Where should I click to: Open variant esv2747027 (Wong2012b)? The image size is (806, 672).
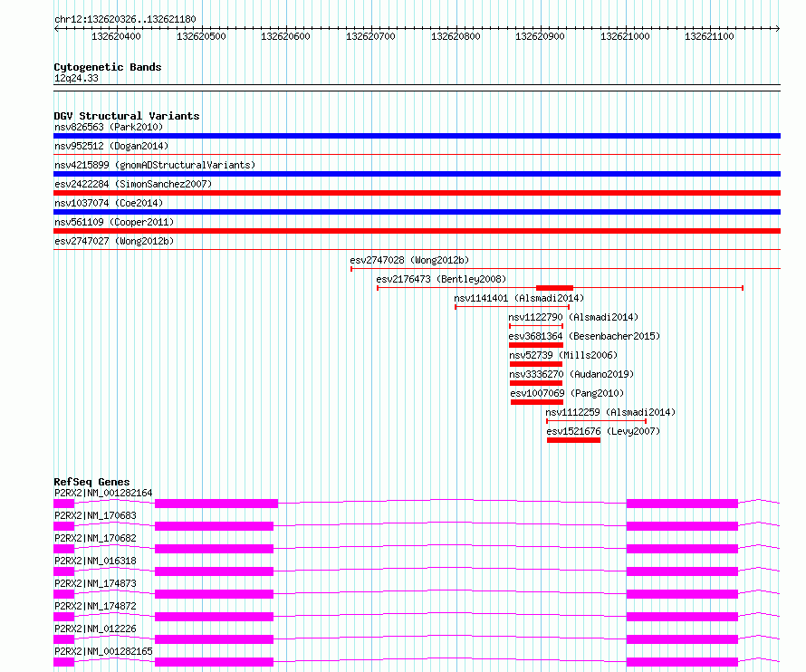[114, 241]
